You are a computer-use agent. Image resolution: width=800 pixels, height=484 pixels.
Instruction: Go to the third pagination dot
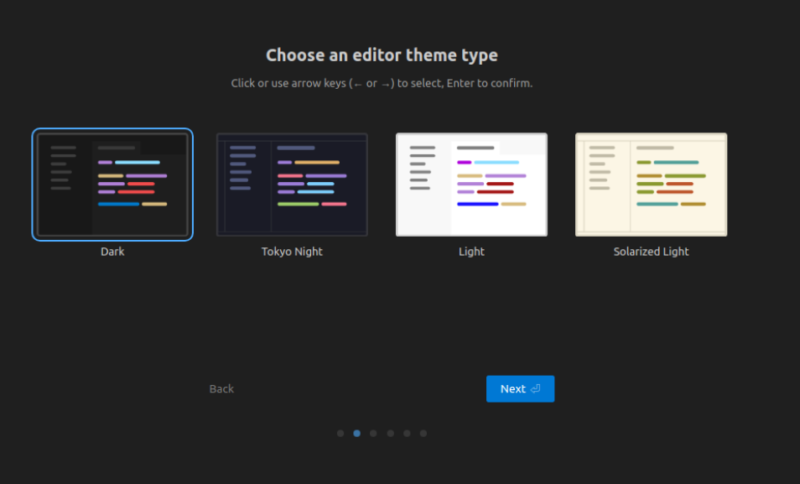pyautogui.click(x=373, y=433)
